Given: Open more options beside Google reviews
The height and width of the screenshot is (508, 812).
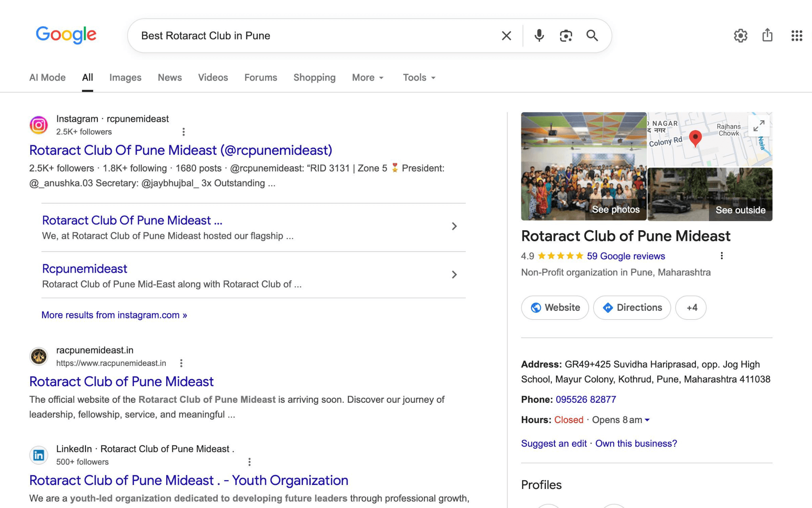Looking at the screenshot, I should point(722,256).
